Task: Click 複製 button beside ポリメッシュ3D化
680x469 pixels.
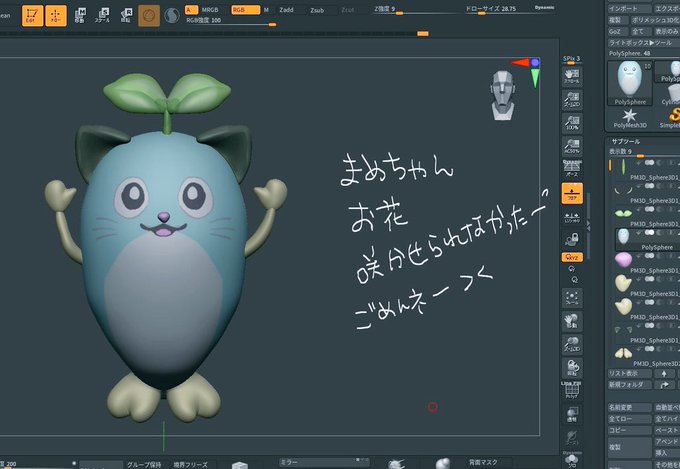Action: coord(617,20)
